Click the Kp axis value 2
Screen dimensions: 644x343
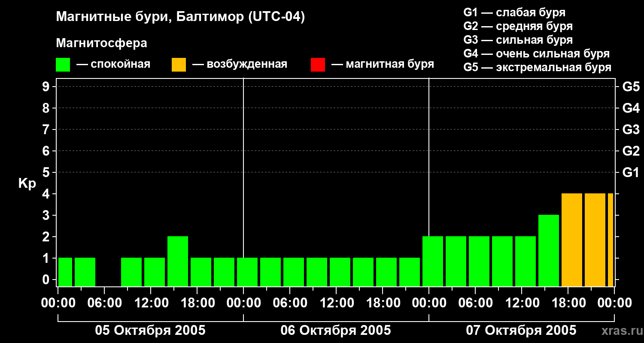pos(47,237)
